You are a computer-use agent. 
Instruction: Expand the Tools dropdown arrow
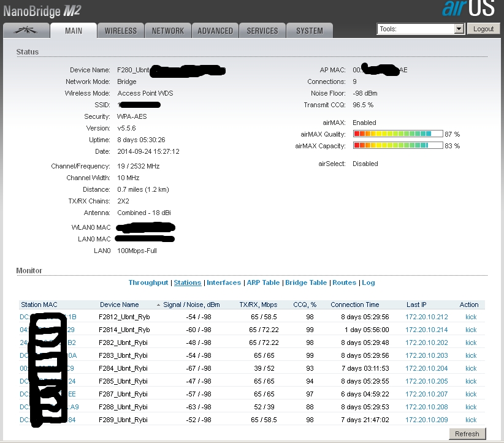[x=459, y=29]
